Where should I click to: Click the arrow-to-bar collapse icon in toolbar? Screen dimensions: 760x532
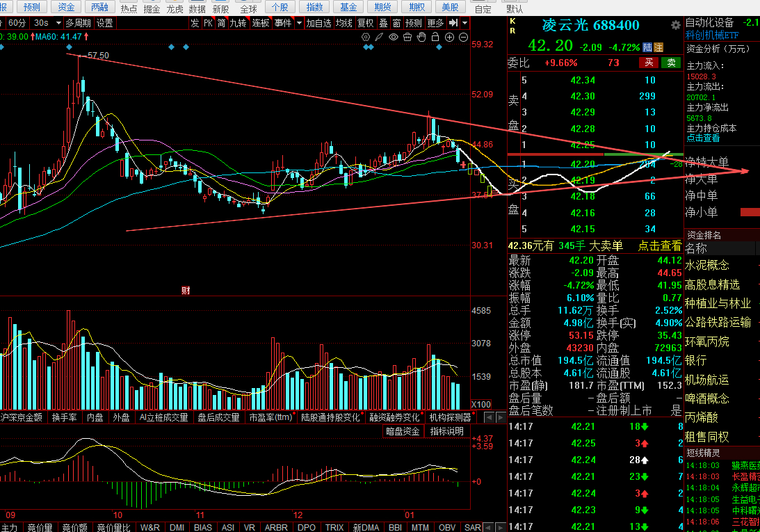453,23
